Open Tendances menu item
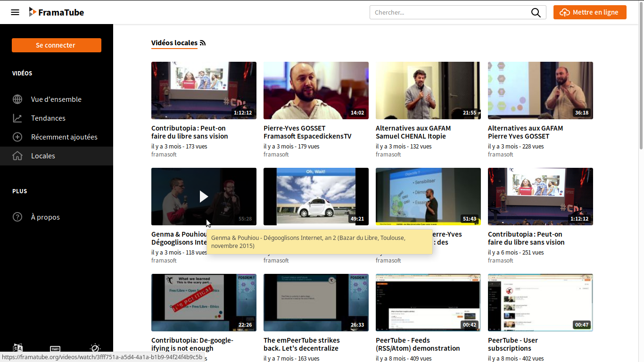 (57, 118)
